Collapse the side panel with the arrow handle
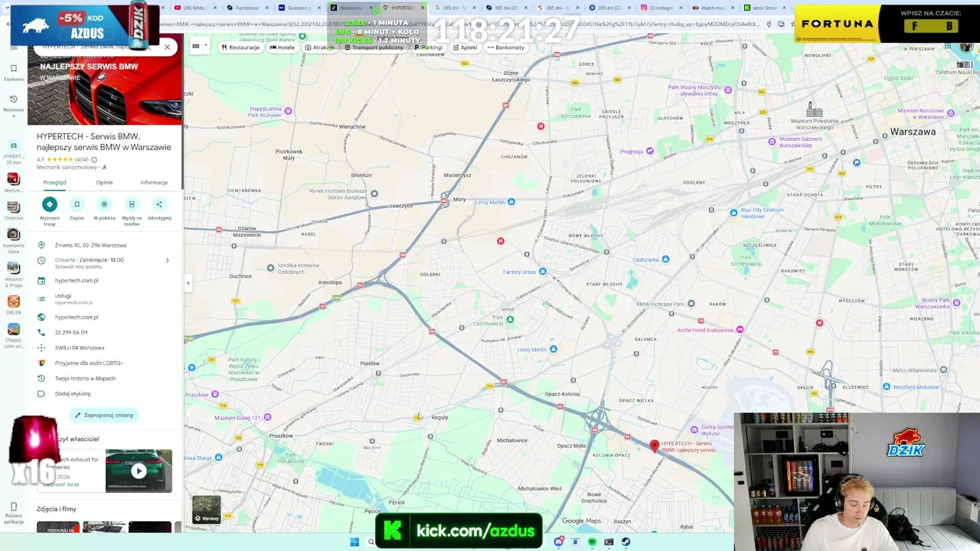 188,283
